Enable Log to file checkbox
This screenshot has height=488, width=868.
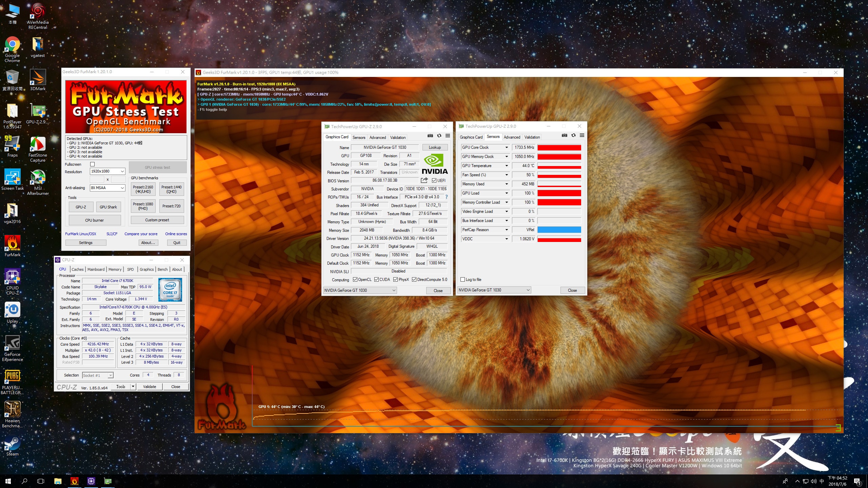pos(462,280)
